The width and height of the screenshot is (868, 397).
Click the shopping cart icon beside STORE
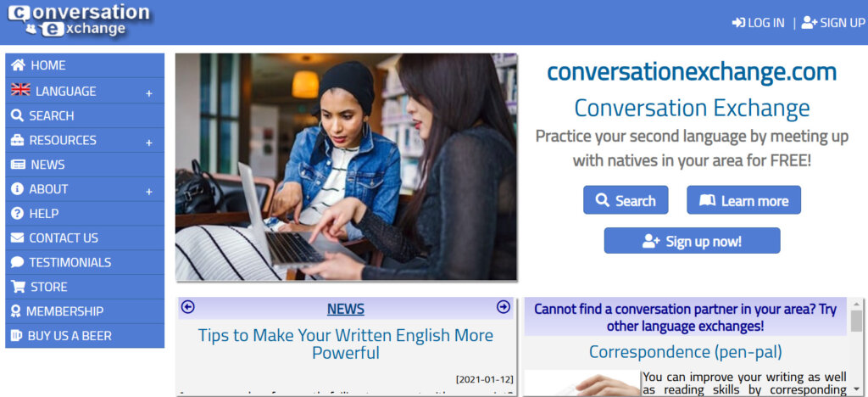[18, 286]
